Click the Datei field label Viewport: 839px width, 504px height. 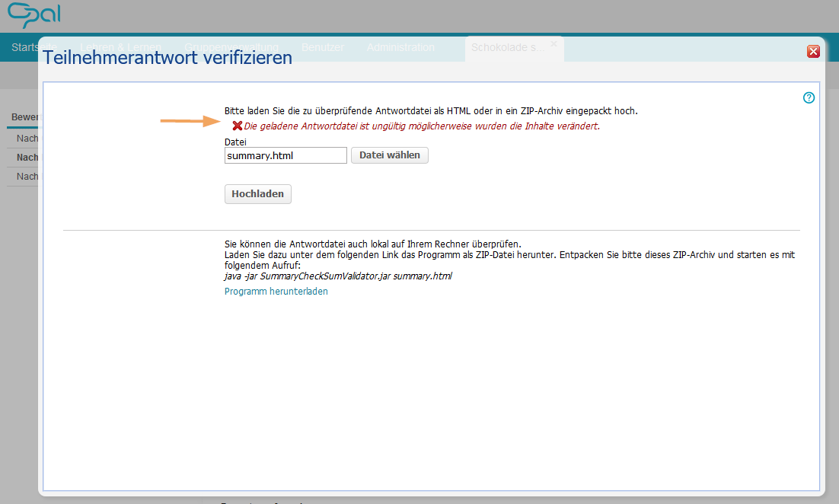[x=235, y=142]
